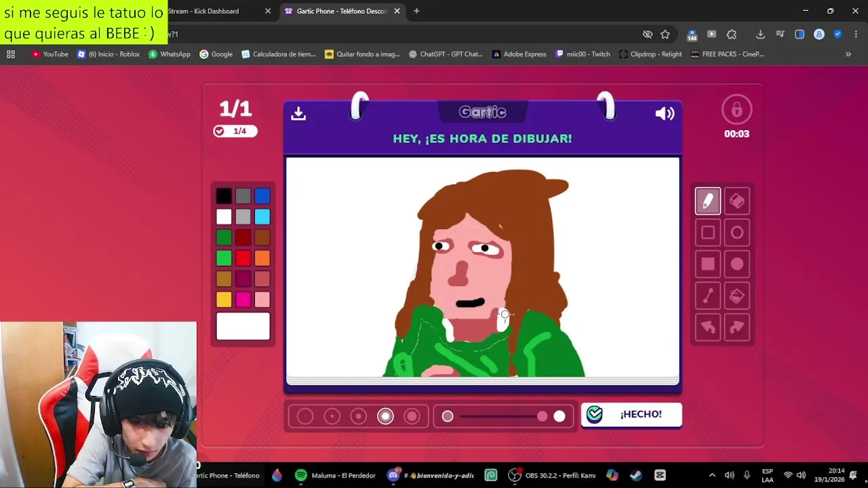This screenshot has height=488, width=868.
Task: Open the Inicio - Roblox bookmark
Action: click(108, 54)
